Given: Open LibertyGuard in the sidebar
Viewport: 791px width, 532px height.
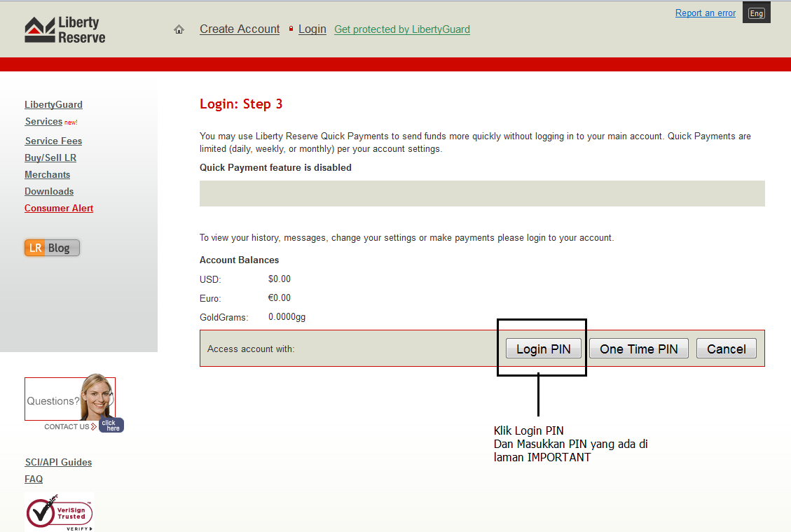Looking at the screenshot, I should tap(53, 104).
